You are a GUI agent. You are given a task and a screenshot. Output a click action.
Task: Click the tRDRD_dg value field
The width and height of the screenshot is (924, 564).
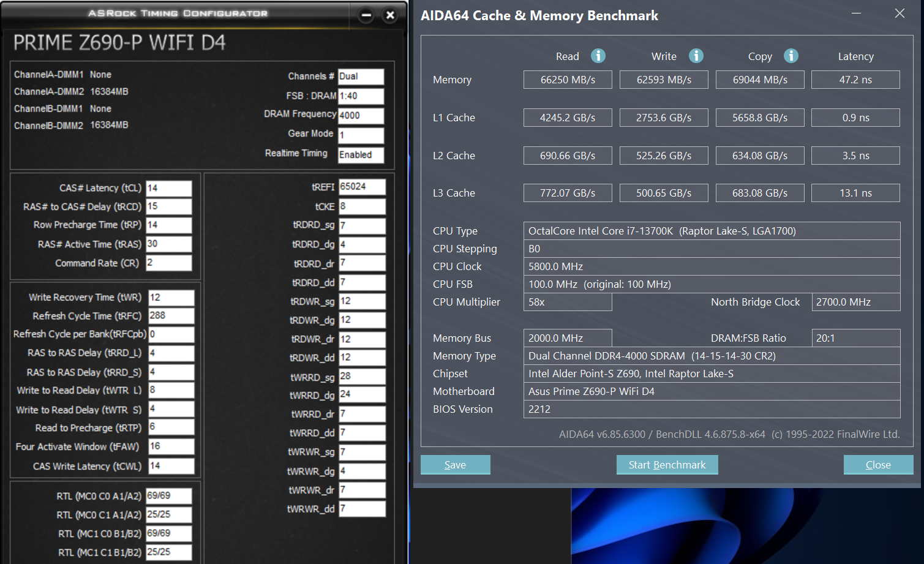[362, 244]
